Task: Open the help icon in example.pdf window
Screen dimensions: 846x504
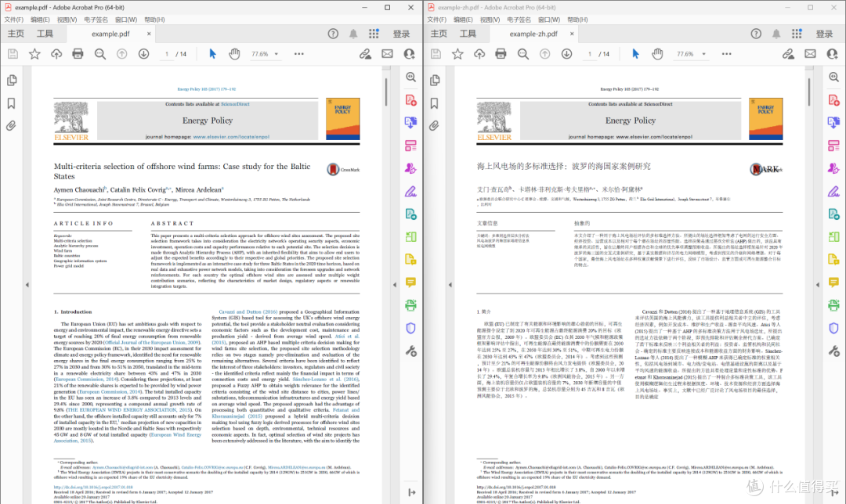Action: click(333, 34)
